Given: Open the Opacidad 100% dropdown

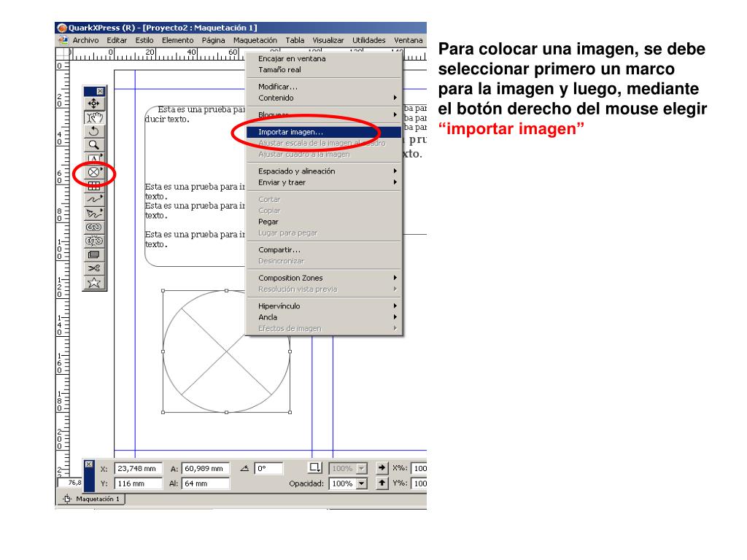Looking at the screenshot, I should (x=362, y=484).
